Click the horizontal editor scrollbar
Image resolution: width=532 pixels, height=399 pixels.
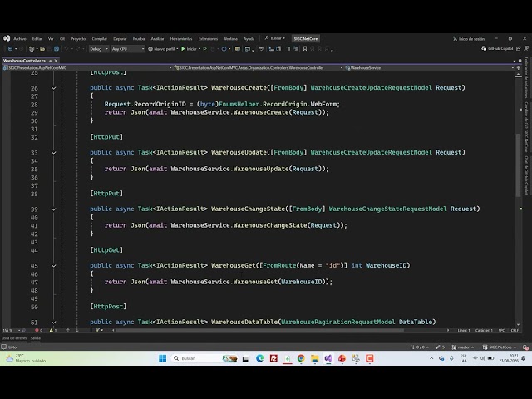[x=259, y=330]
